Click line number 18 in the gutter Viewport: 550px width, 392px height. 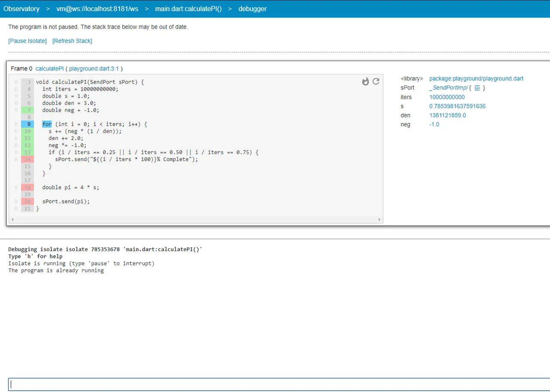click(x=27, y=187)
